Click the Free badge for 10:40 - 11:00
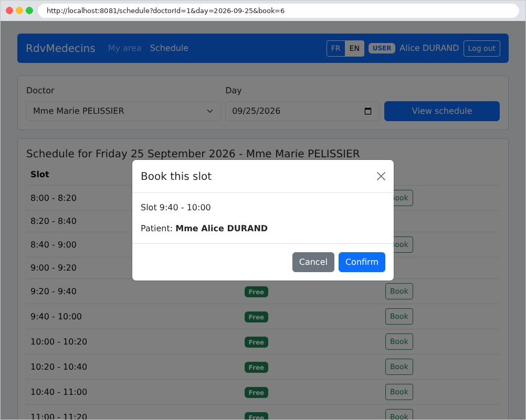The width and height of the screenshot is (526, 420). (256, 393)
